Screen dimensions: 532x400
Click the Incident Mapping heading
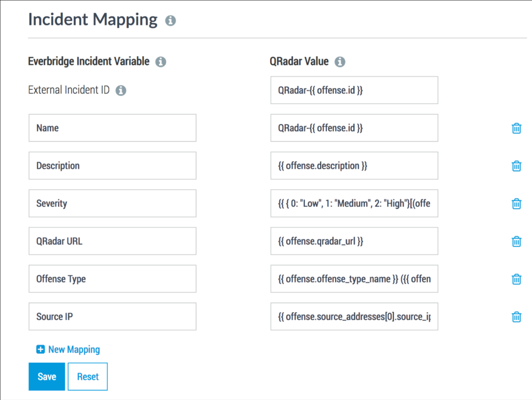point(92,20)
